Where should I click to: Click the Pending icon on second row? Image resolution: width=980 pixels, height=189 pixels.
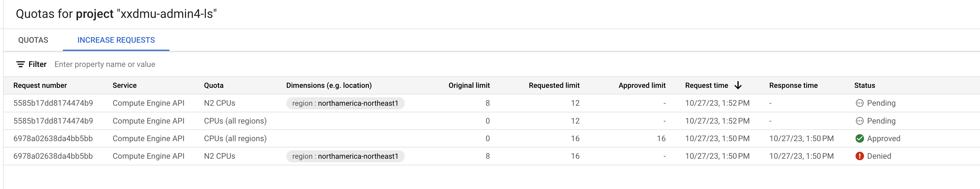[860, 121]
